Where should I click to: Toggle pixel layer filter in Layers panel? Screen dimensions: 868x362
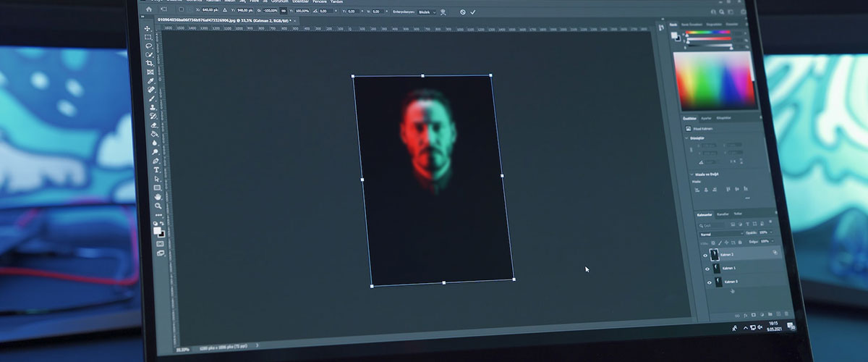pos(733,224)
